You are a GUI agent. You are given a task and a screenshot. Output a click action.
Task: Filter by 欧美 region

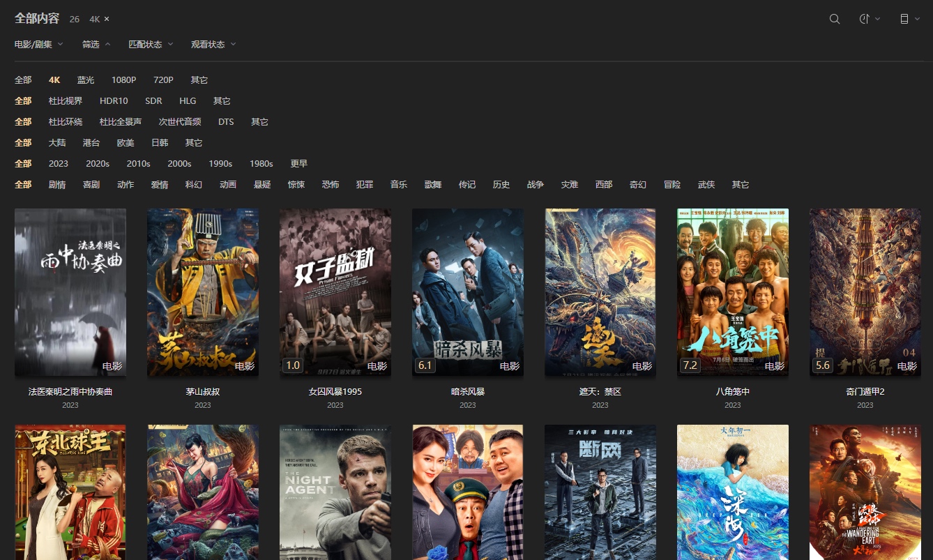point(126,143)
